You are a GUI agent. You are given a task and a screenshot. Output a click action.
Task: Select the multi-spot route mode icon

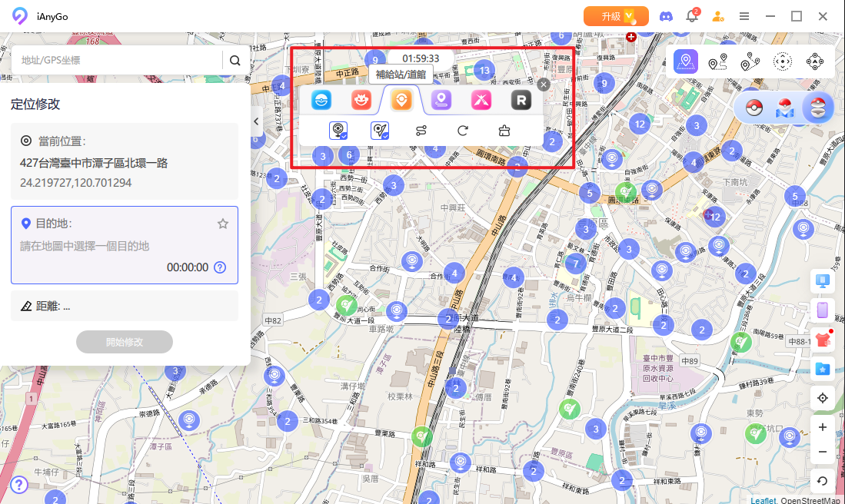click(750, 62)
